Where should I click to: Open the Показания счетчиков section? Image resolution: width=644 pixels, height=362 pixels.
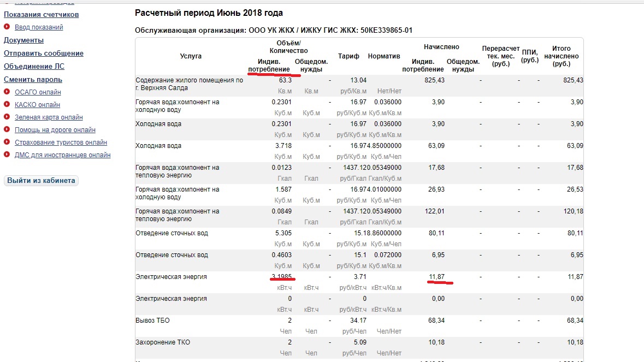42,14
